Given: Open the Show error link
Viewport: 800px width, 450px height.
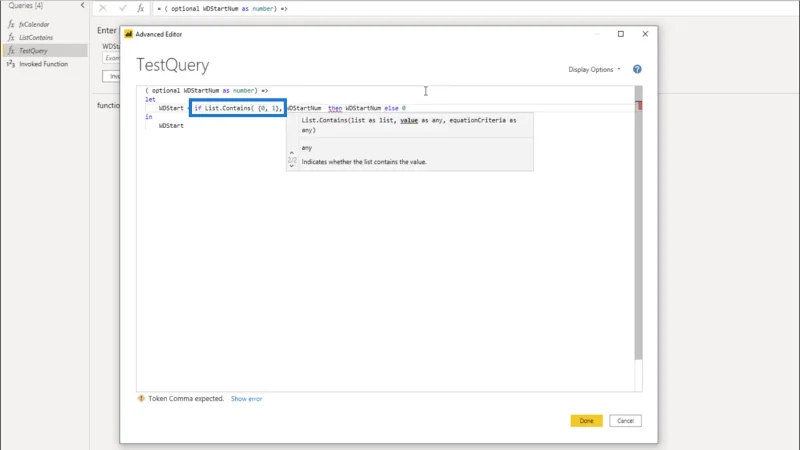Looking at the screenshot, I should click(246, 399).
